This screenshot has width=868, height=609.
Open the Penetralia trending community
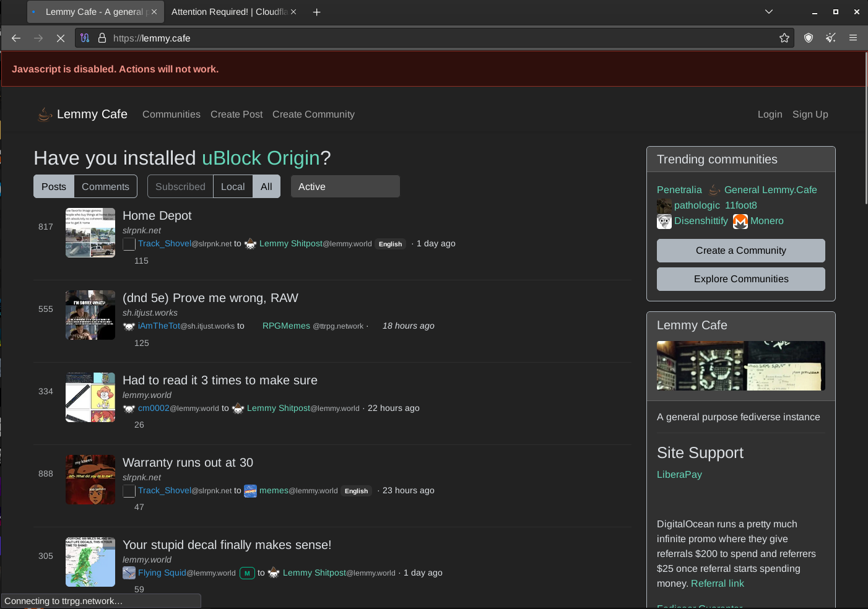coord(679,190)
